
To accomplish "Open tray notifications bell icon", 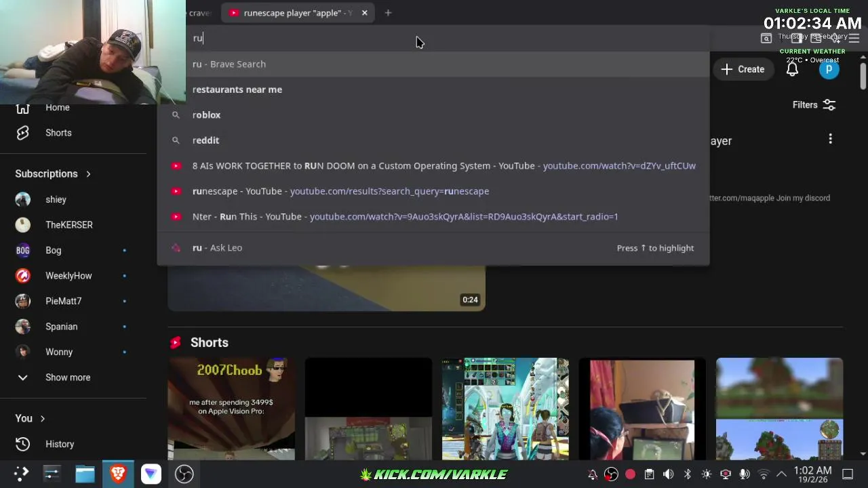I will pyautogui.click(x=592, y=474).
